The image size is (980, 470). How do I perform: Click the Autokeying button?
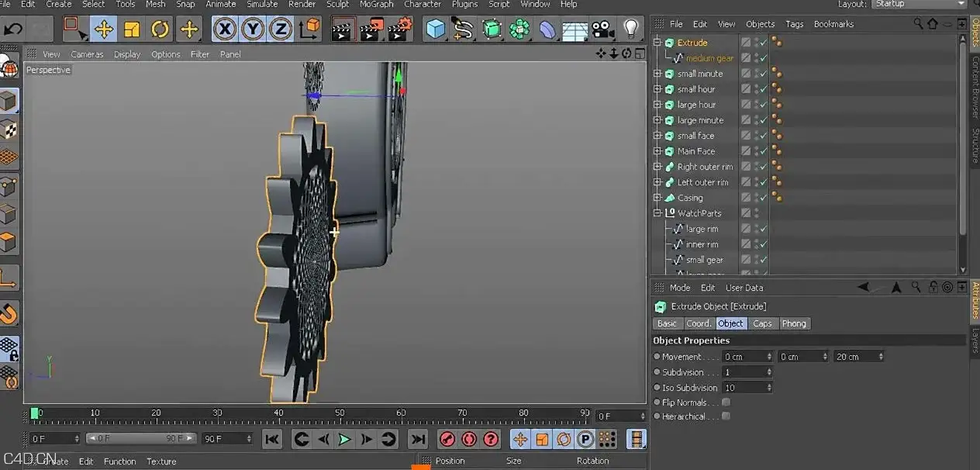469,440
